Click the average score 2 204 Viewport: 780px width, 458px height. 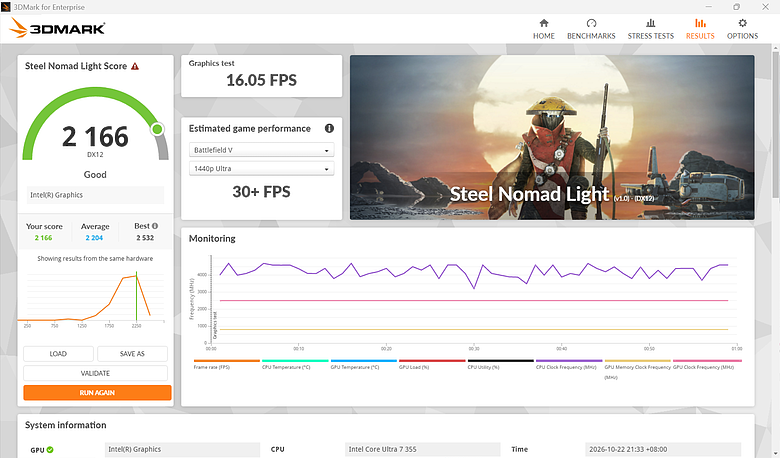(x=94, y=238)
